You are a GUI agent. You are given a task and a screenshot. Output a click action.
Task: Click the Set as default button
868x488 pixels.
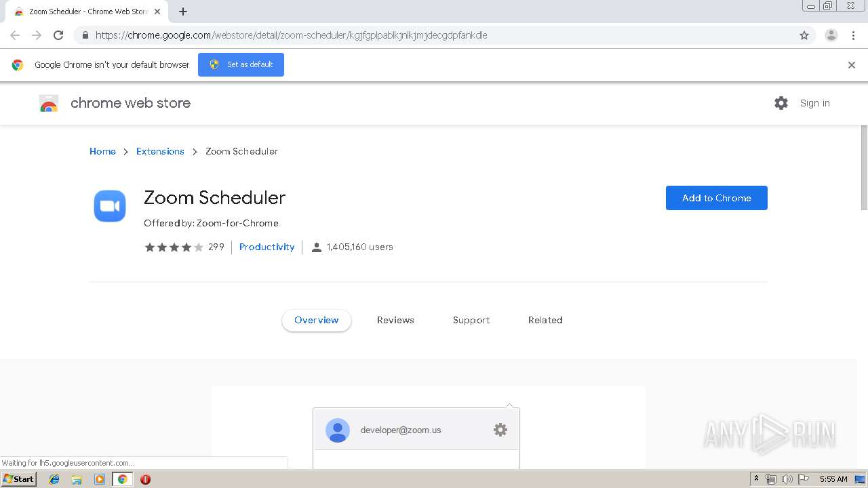click(x=241, y=64)
